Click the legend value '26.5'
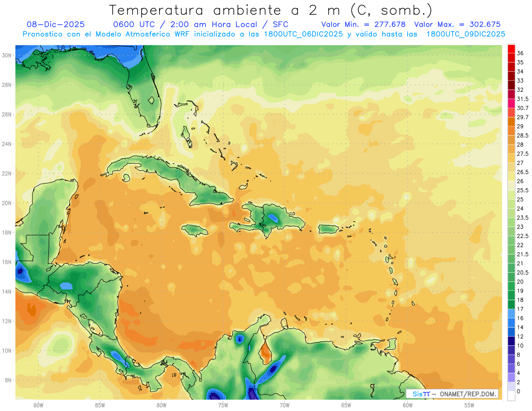The height and width of the screenshot is (411, 532). click(523, 172)
